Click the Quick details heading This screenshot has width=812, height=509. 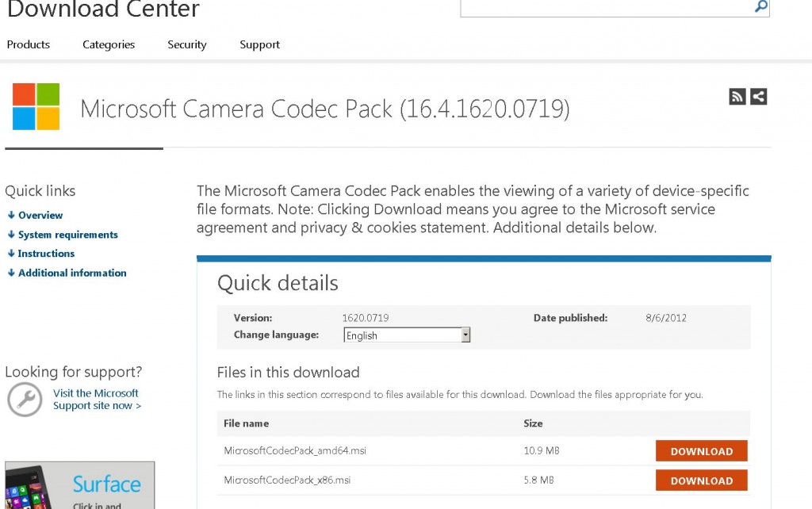[x=278, y=283]
